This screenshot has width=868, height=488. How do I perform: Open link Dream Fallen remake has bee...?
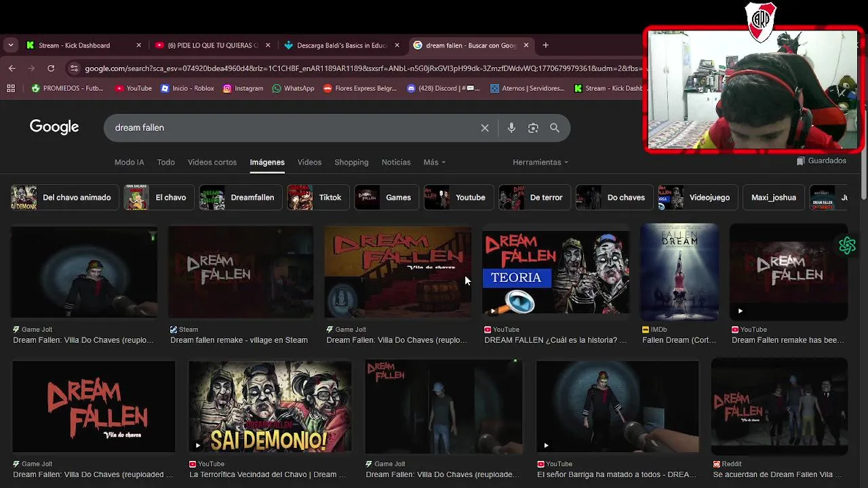pyautogui.click(x=788, y=340)
